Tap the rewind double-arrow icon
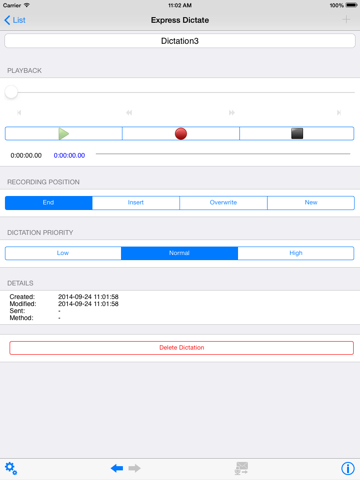 pyautogui.click(x=129, y=113)
